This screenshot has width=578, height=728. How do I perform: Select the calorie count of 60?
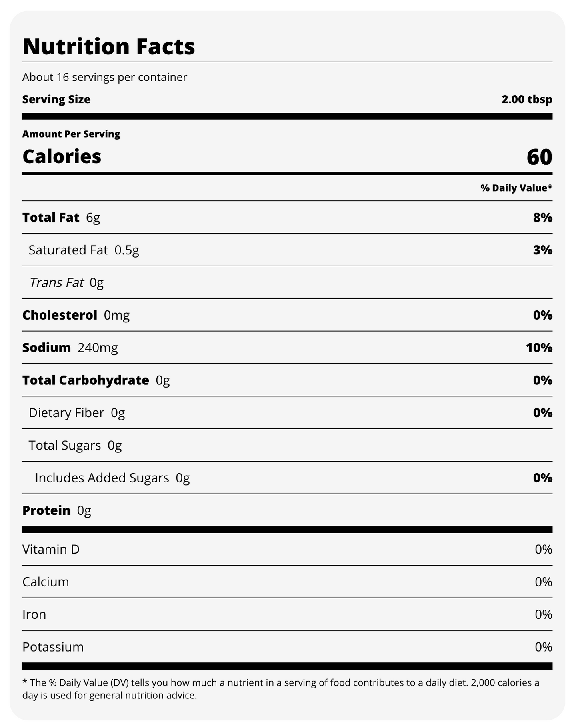click(x=539, y=156)
